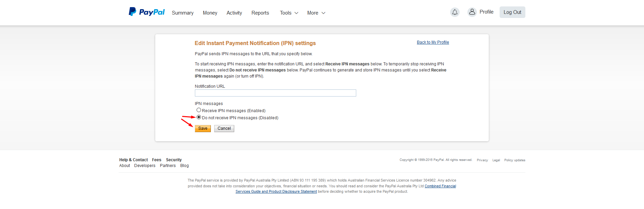Viewport: 644px width, 209px height.
Task: Follow the Back to My Profile link
Action: [433, 42]
